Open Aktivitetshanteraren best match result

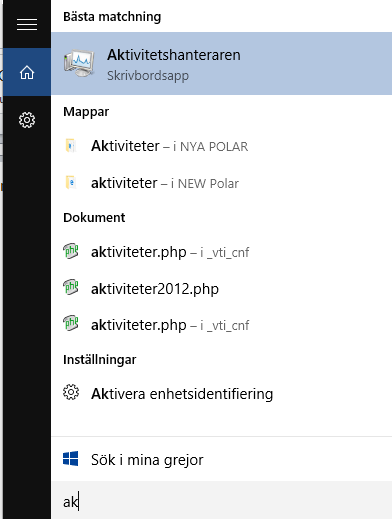(x=221, y=63)
